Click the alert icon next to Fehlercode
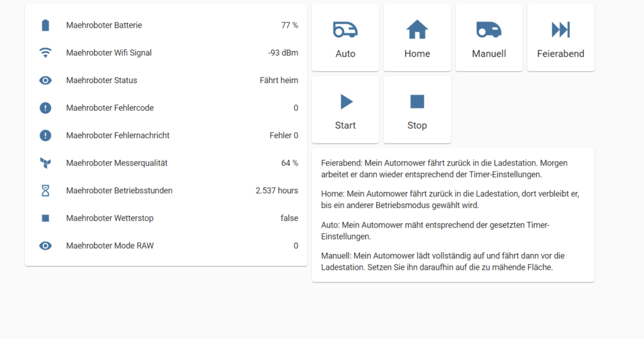This screenshot has height=339, width=644. pyautogui.click(x=45, y=108)
